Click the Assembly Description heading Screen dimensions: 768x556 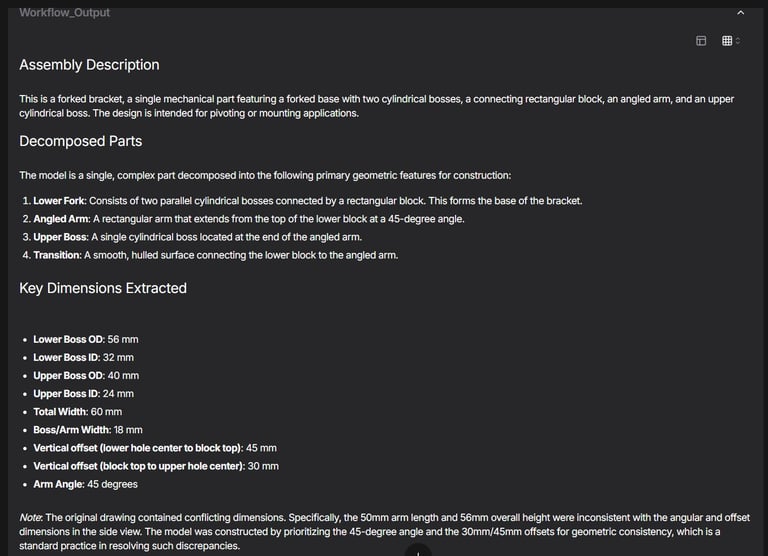point(89,65)
